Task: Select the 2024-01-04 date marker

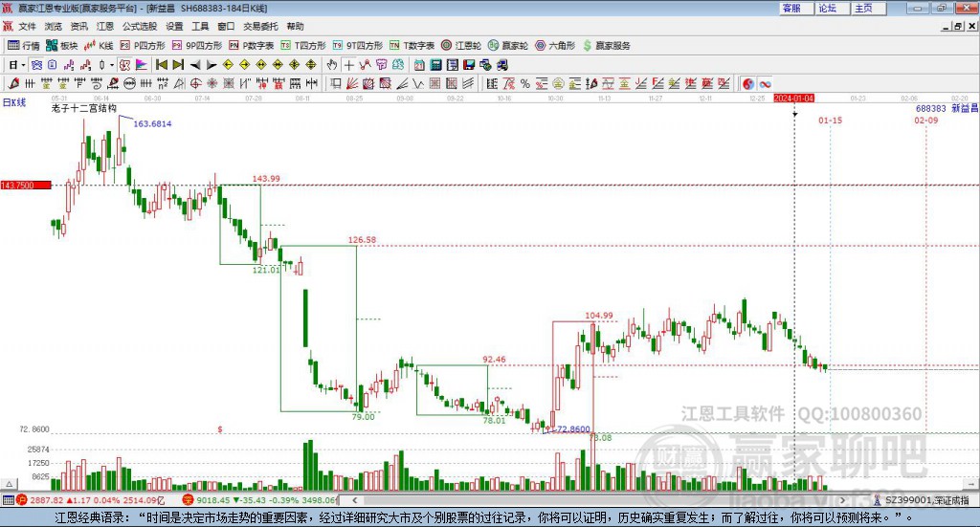Action: tap(793, 99)
